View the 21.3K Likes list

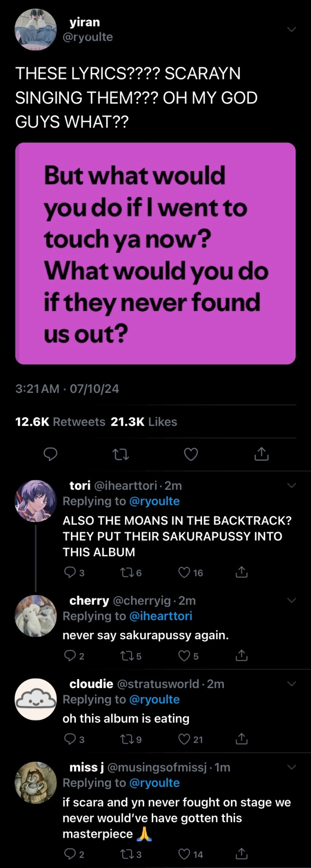(x=144, y=422)
